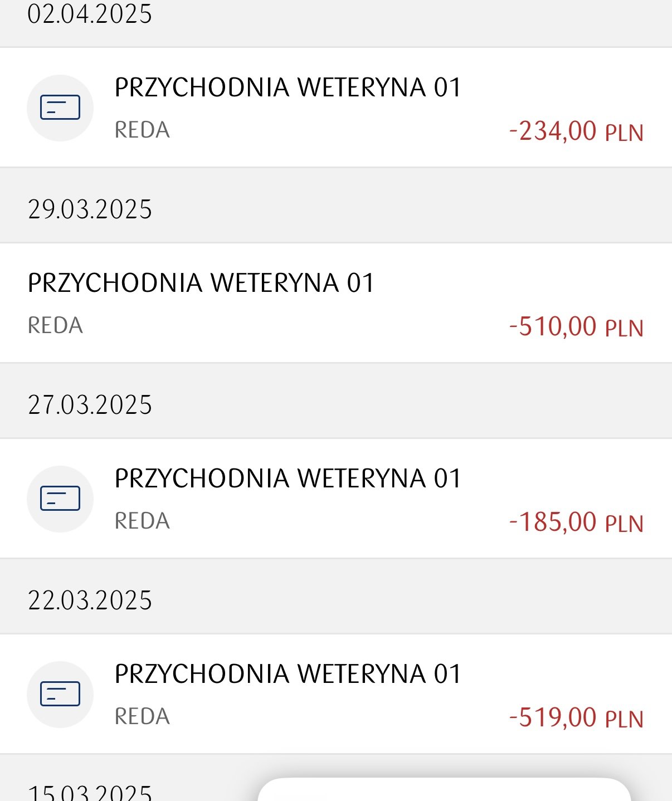Tap REDA under the -234,00 PLN transaction

point(142,130)
